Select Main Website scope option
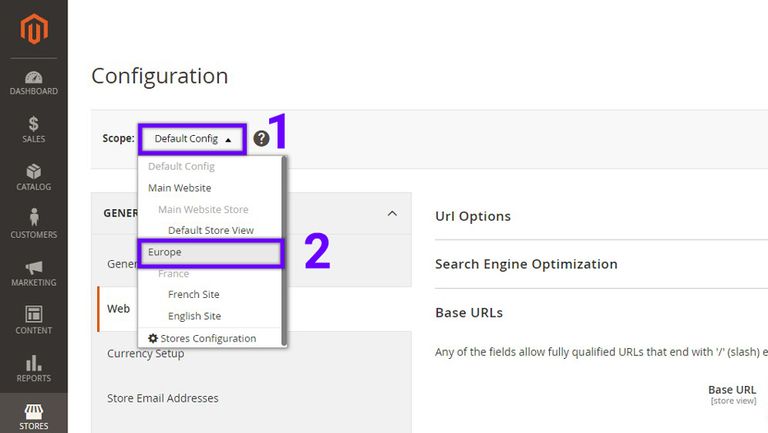 [x=179, y=188]
